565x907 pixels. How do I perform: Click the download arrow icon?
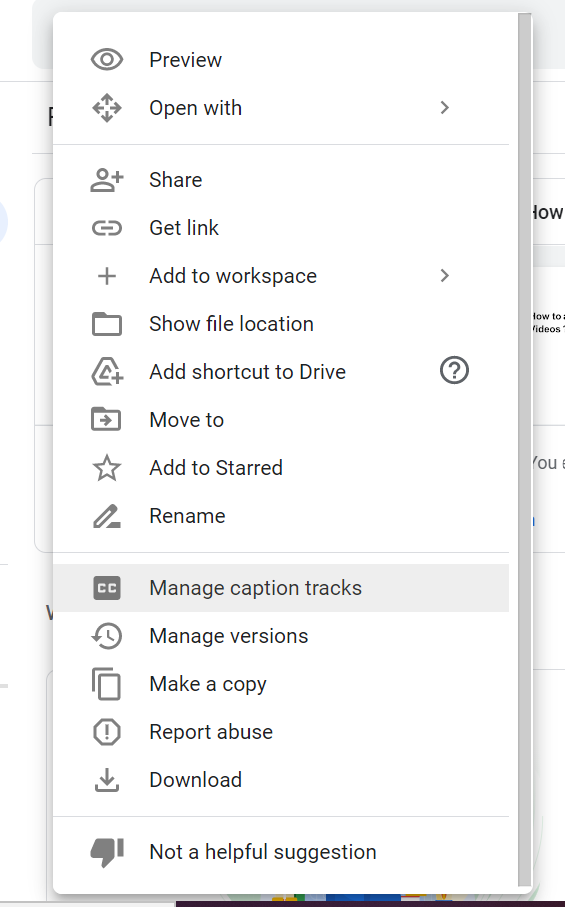click(x=107, y=780)
